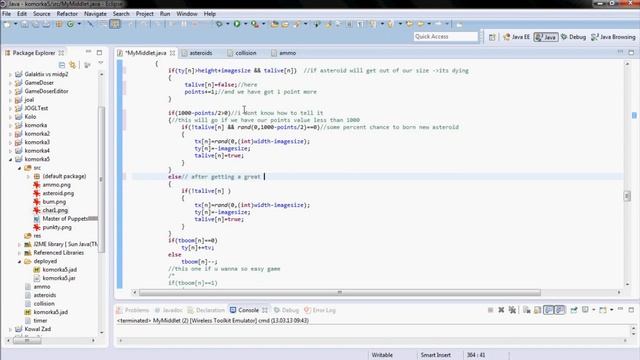Click the editor vertical scrollbar thumb
640x360 pixels.
click(627, 196)
